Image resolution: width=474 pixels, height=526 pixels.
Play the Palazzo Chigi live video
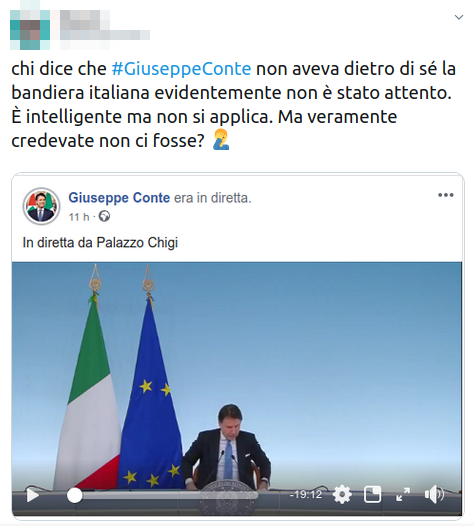(33, 495)
